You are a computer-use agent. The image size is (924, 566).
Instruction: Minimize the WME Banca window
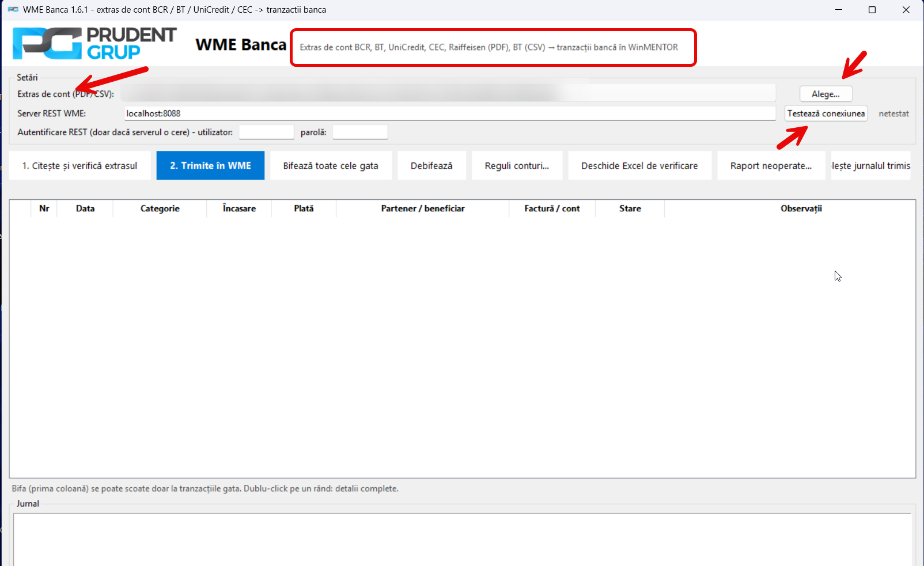[x=839, y=10]
